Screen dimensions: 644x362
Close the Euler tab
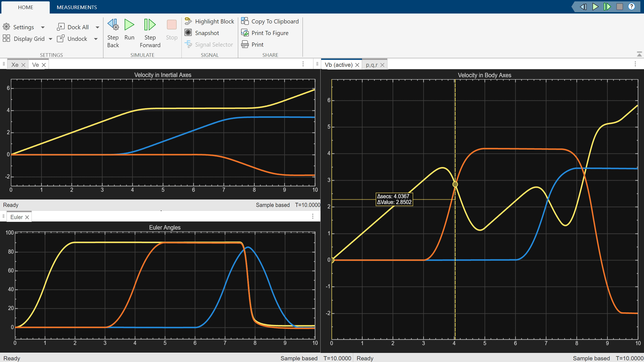tap(27, 217)
